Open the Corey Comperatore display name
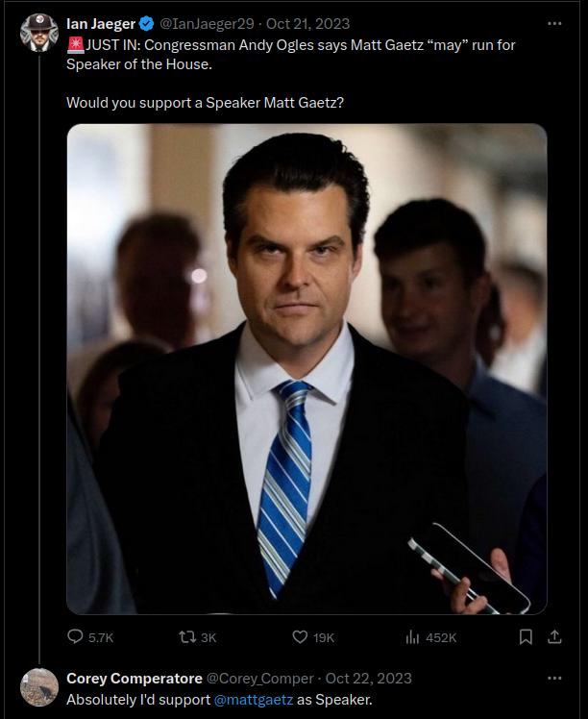 tap(134, 679)
